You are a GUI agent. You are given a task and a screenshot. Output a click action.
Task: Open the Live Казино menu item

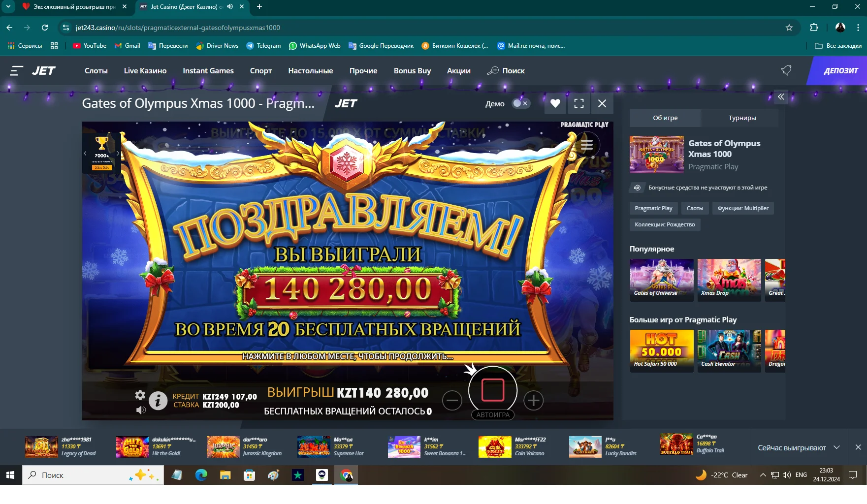tap(145, 71)
